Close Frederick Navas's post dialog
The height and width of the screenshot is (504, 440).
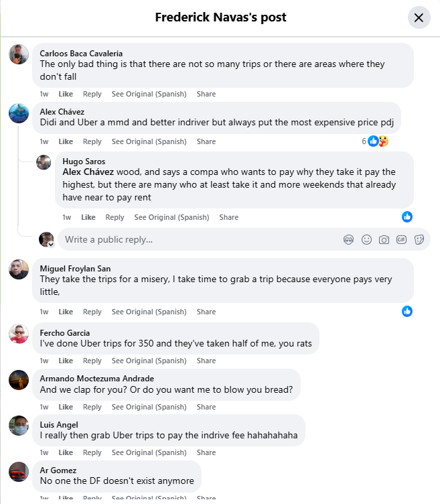tap(419, 17)
